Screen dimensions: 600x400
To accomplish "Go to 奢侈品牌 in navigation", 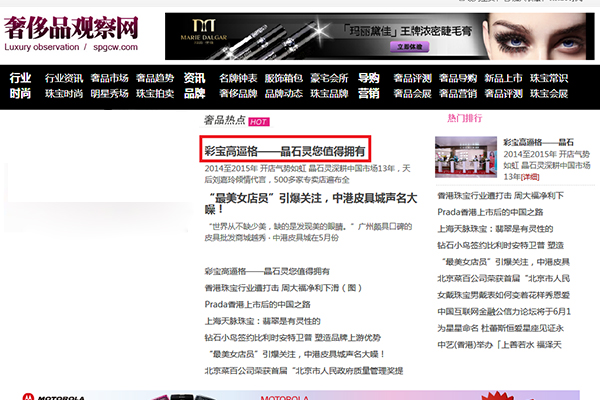I will coord(238,94).
